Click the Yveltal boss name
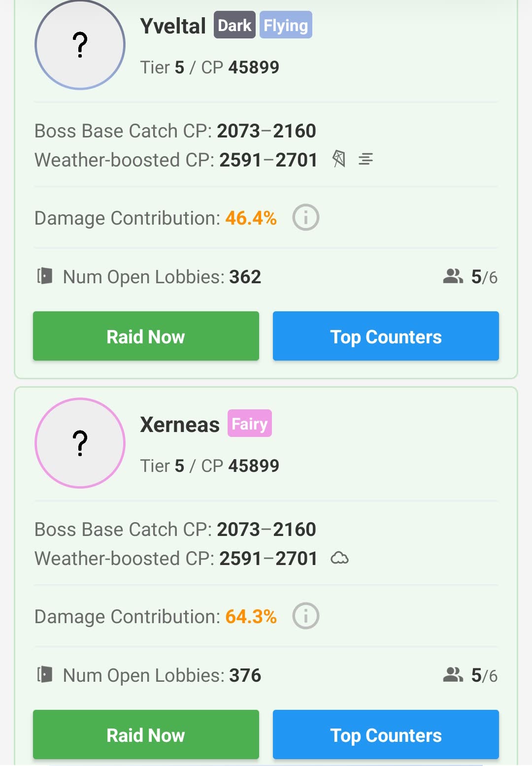 tap(173, 26)
